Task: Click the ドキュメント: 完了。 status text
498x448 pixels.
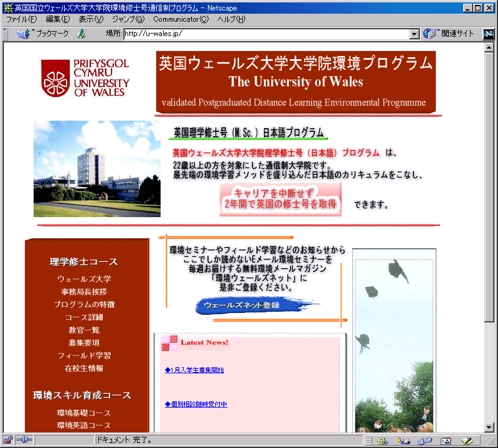Action: click(124, 440)
